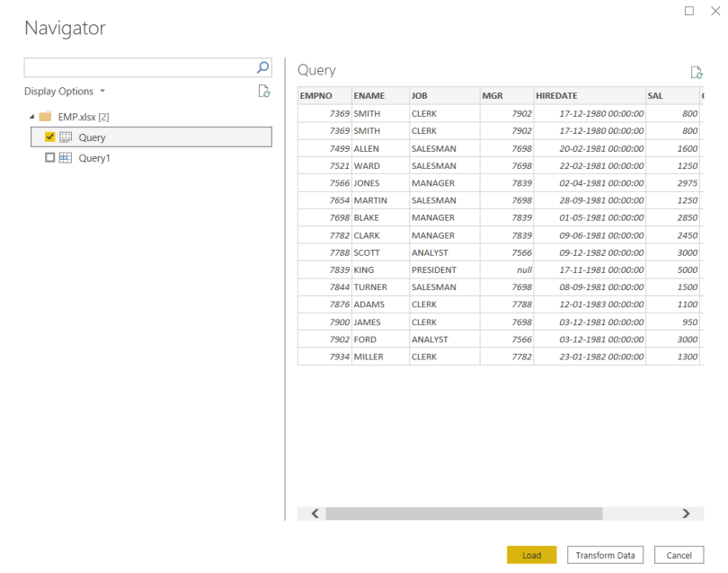The height and width of the screenshot is (573, 728).
Task: Maximize the Navigator window
Action: click(689, 11)
